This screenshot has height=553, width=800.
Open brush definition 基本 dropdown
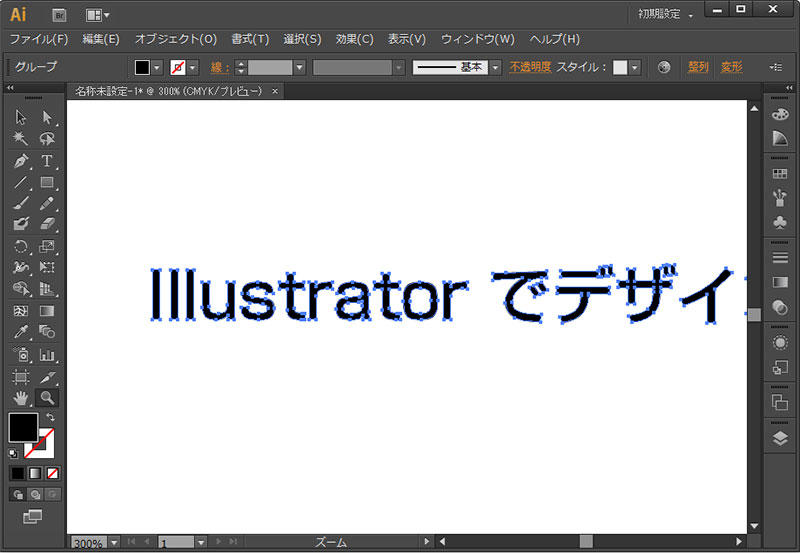pyautogui.click(x=495, y=67)
